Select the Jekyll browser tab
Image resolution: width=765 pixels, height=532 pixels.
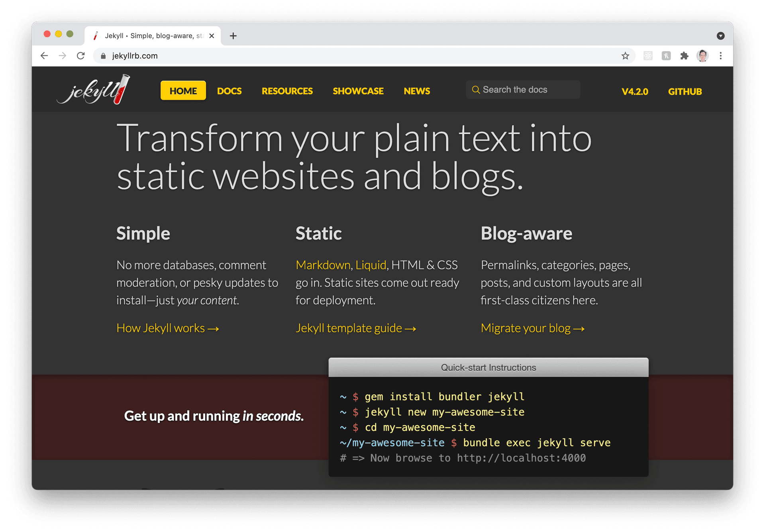pyautogui.click(x=153, y=36)
